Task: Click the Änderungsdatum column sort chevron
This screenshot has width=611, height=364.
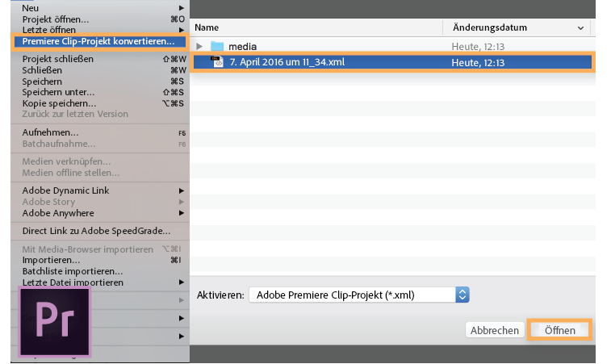Action: [580, 27]
